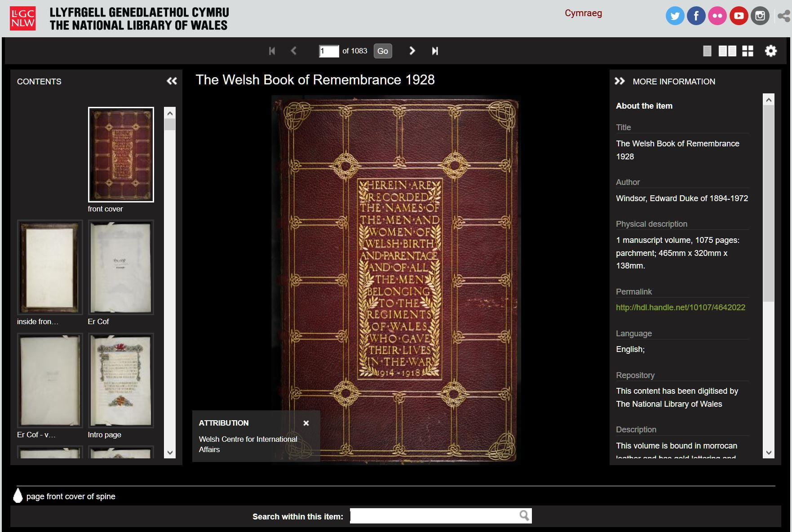Switch language to Cymraeg

(583, 13)
